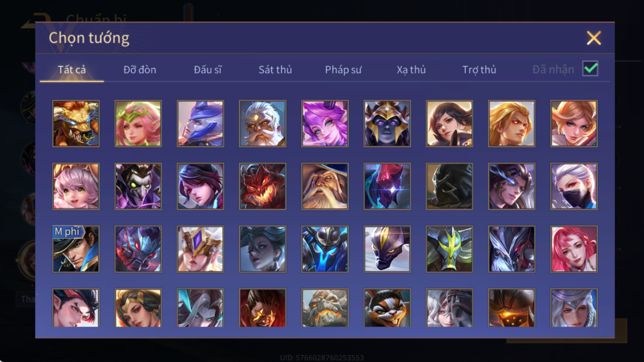The image size is (644, 362).
Task: Pick the raccoon-like furry hero portrait
Action: (x=387, y=308)
